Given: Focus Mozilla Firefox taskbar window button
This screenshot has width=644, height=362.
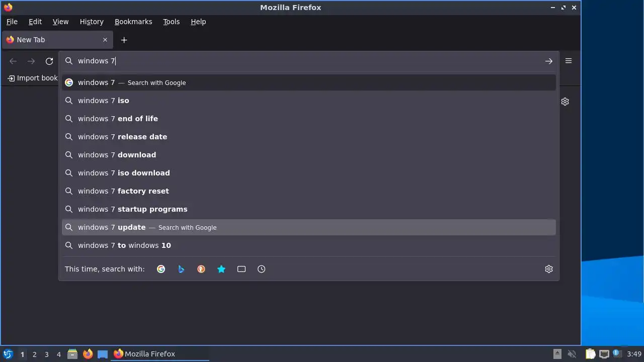Looking at the screenshot, I should click(x=160, y=354).
